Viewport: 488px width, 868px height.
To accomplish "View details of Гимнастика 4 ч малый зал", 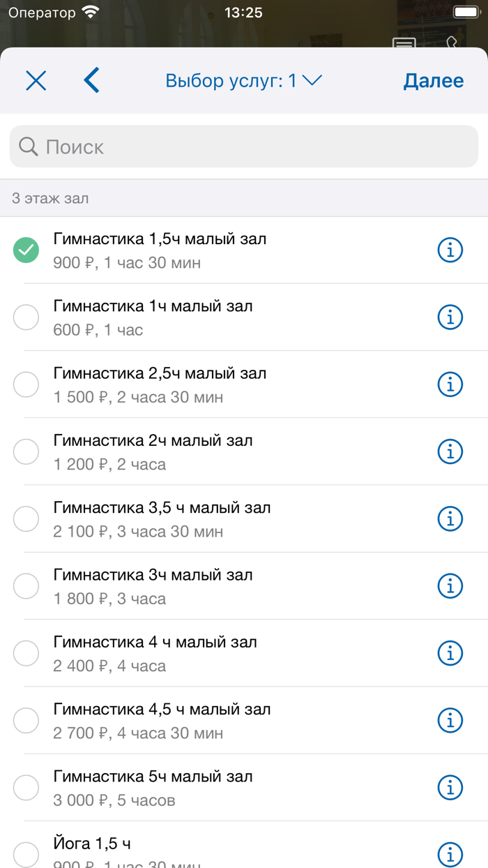I will 450,653.
